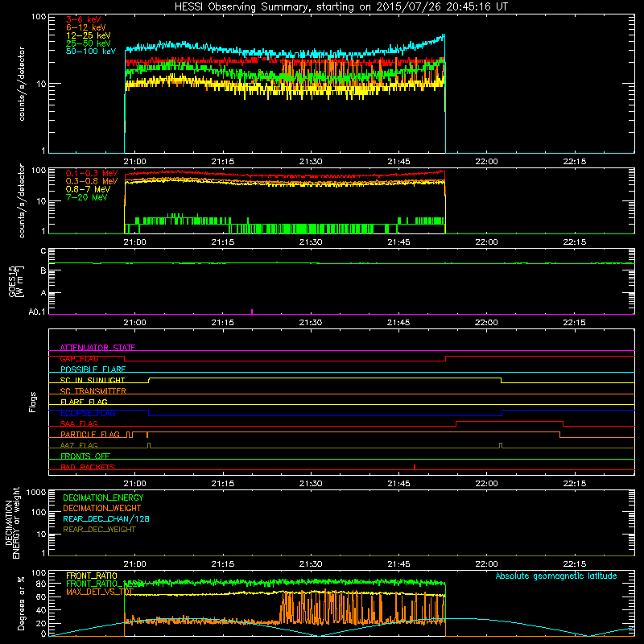The height and width of the screenshot is (644, 644).
Task: Click the 22:00 tick label under the GOES panel
Action: 486,323
